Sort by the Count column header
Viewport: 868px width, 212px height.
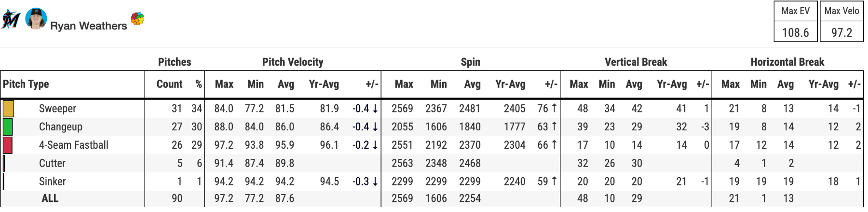pyautogui.click(x=169, y=84)
